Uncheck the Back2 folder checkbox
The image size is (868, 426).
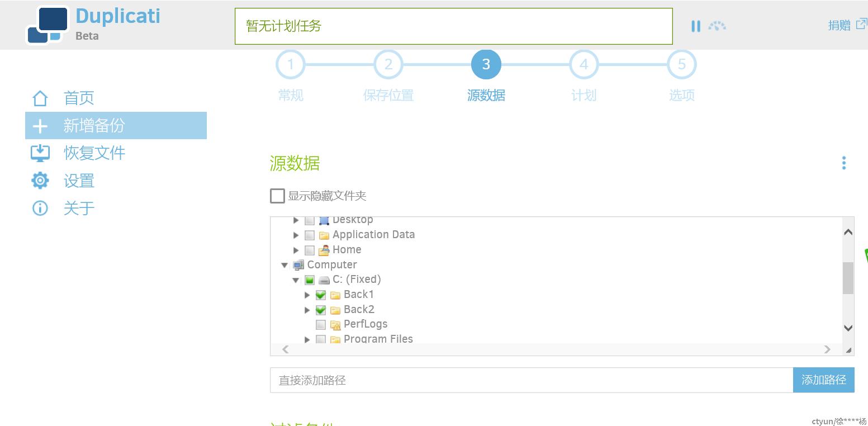[x=321, y=310]
